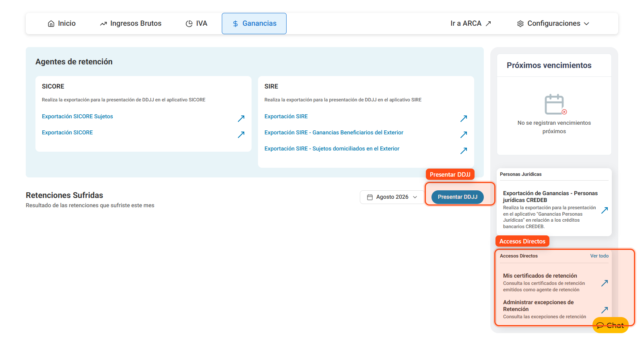Click arrow for SIRE Sujetos domiciliados en el Exterior
The image size is (644, 342).
point(464,150)
